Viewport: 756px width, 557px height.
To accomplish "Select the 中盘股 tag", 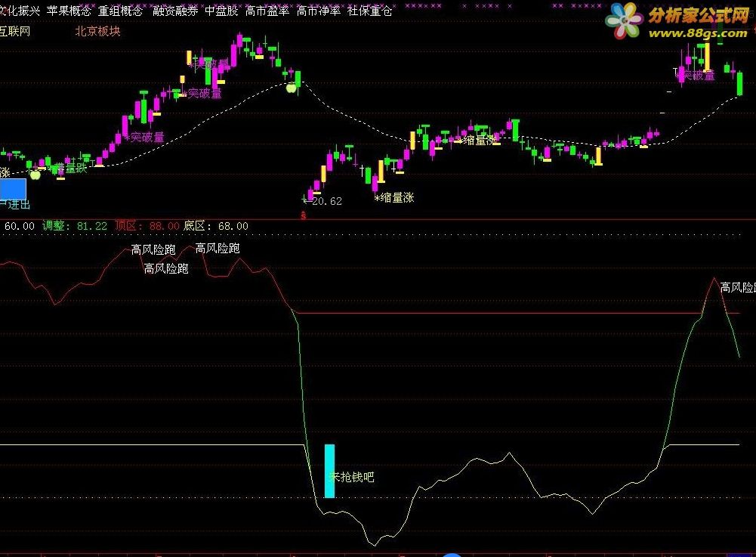I will (x=222, y=11).
